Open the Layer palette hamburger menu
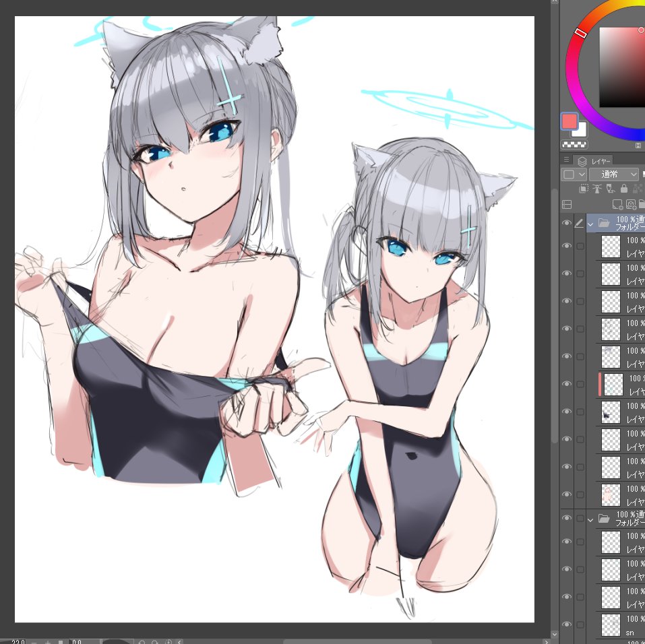The width and height of the screenshot is (645, 644). (x=566, y=160)
